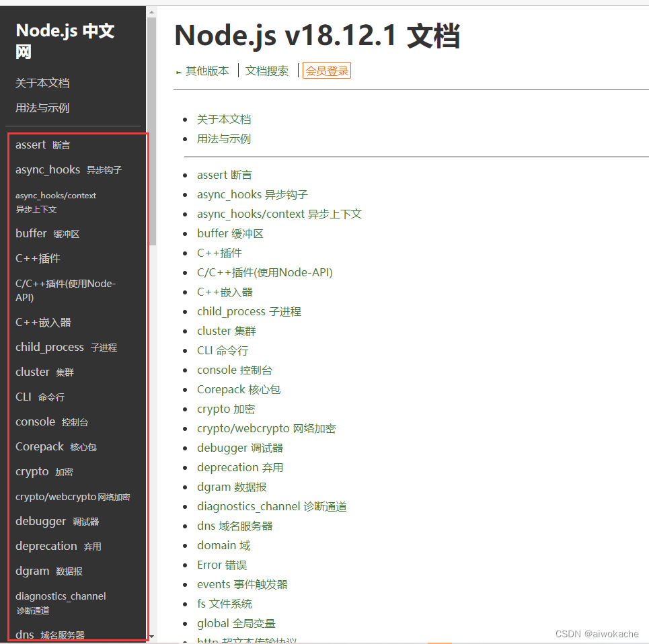The height and width of the screenshot is (644, 649).
Task: Open events 事件触发器 link in main list
Action: tap(242, 584)
